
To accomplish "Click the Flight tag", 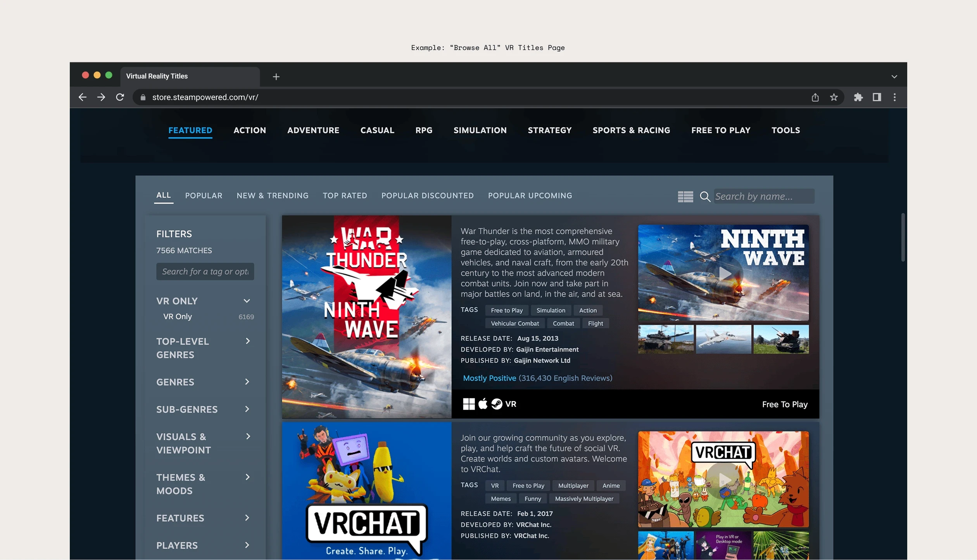I will tap(595, 323).
